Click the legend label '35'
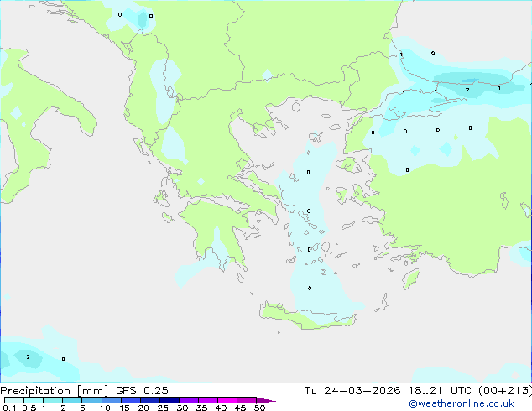The image size is (532, 411). coord(201,408)
